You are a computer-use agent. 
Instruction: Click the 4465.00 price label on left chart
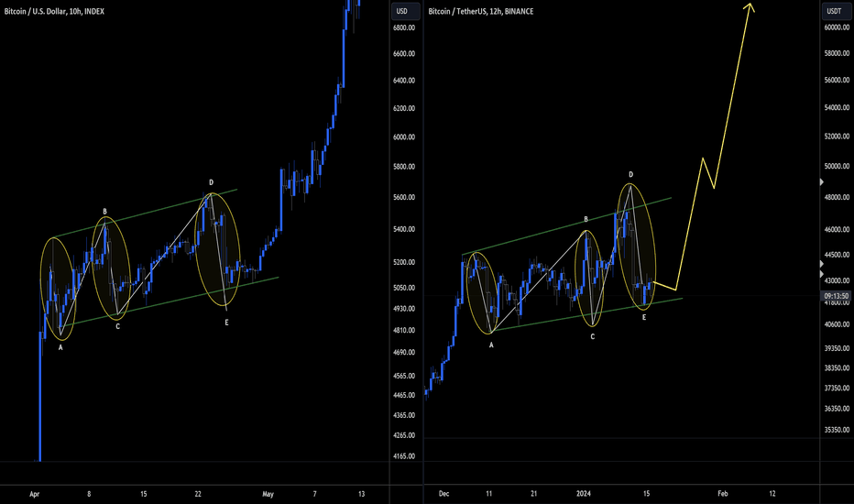click(404, 395)
